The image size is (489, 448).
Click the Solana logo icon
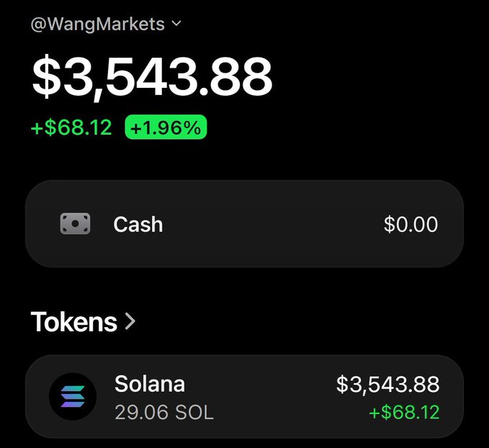[73, 397]
